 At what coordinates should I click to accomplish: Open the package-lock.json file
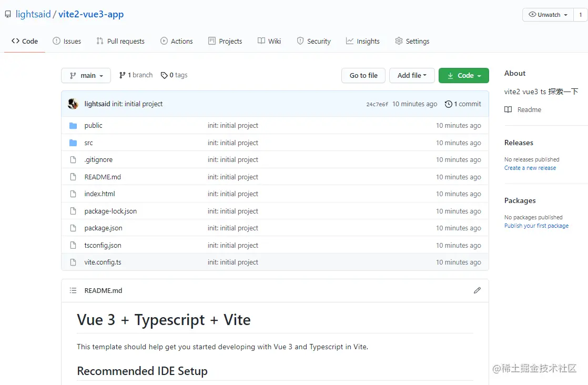coord(110,211)
